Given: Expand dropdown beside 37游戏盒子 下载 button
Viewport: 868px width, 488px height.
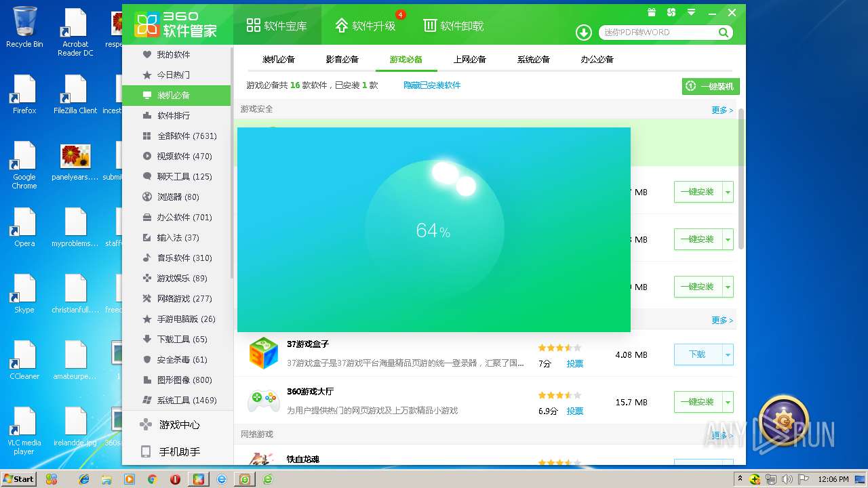Looking at the screenshot, I should pyautogui.click(x=728, y=354).
